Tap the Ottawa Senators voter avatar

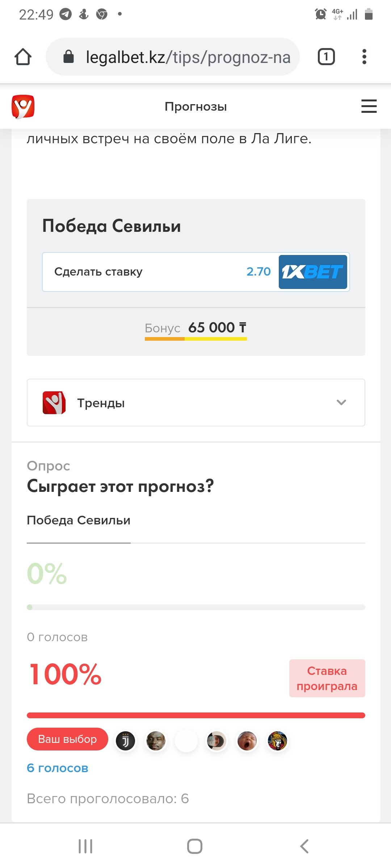[277, 741]
